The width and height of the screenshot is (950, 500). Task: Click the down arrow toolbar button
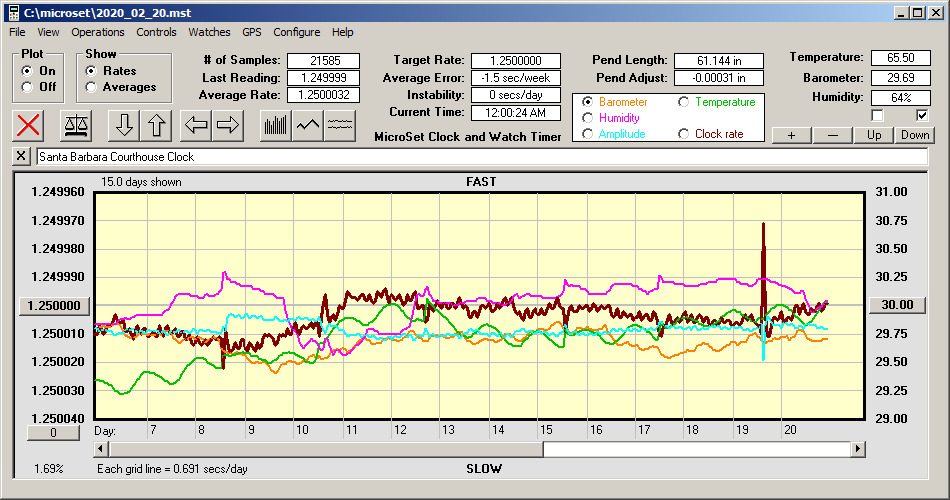(x=124, y=125)
